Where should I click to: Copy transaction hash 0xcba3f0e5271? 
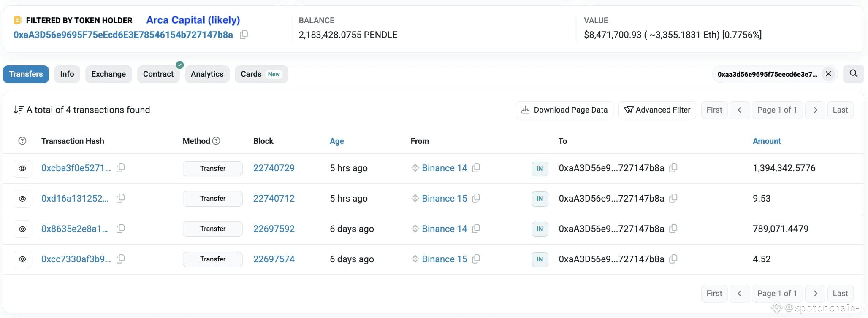120,168
